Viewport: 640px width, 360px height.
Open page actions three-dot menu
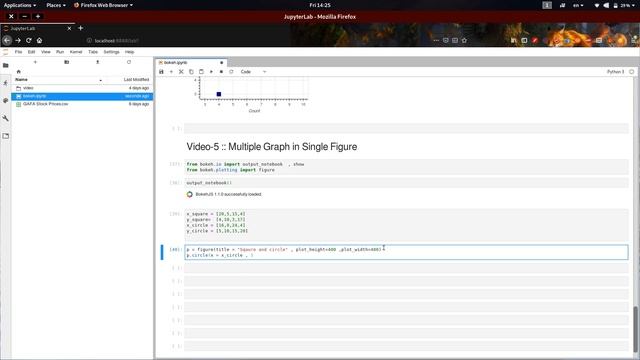437,40
